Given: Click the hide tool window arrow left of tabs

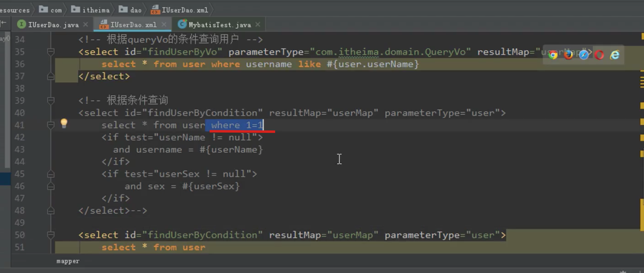Looking at the screenshot, I should [3, 23].
